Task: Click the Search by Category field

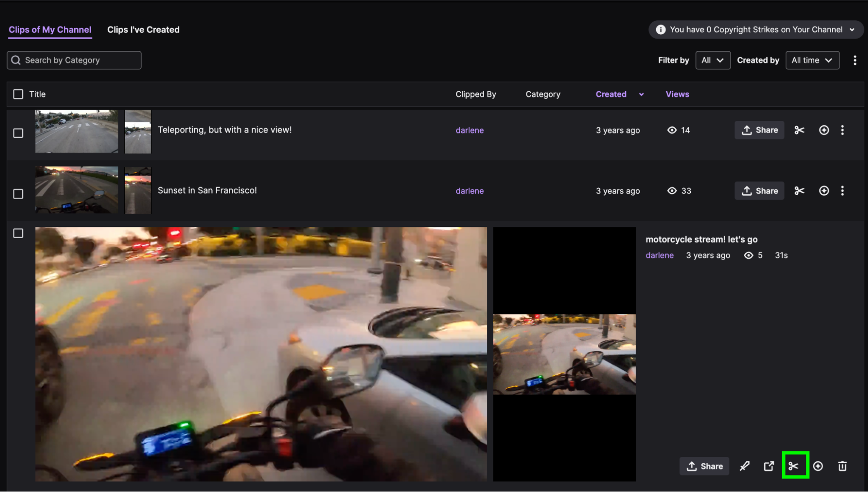Action: tap(74, 60)
